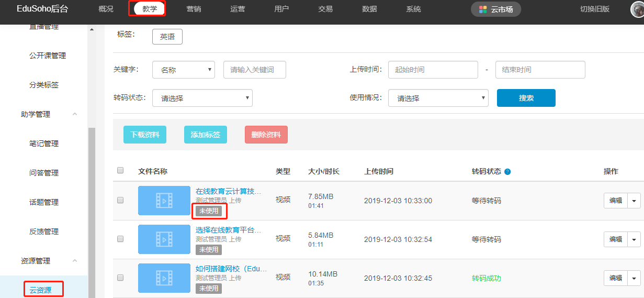Click the sidebar scroll-up arrow

click(92, 29)
